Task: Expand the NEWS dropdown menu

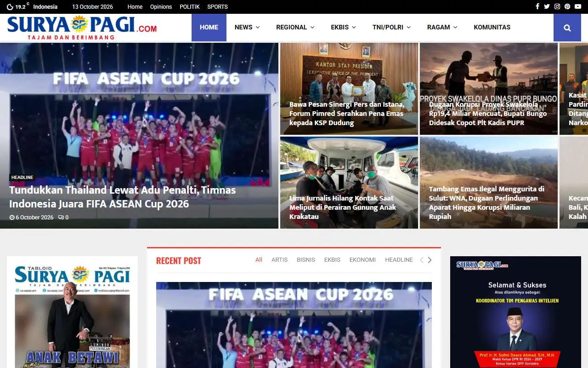Action: coord(247,27)
